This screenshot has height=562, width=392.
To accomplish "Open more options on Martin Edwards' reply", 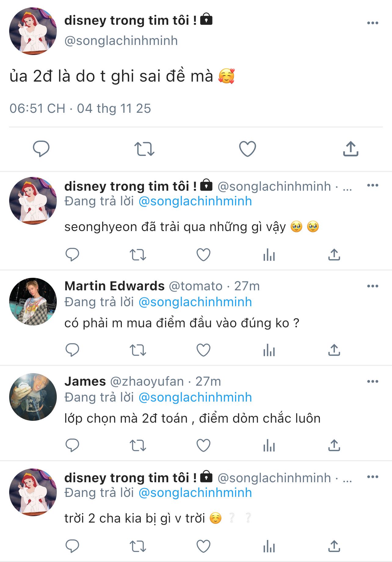I will coord(372,286).
